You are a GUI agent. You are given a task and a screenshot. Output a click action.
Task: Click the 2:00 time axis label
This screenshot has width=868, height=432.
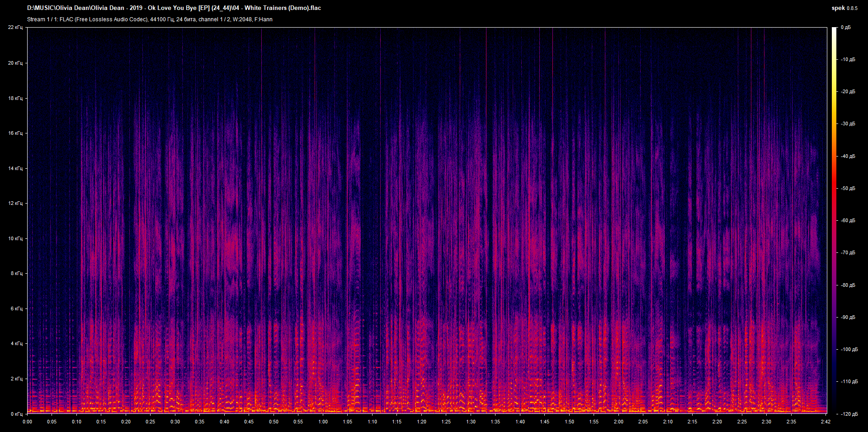coord(619,422)
